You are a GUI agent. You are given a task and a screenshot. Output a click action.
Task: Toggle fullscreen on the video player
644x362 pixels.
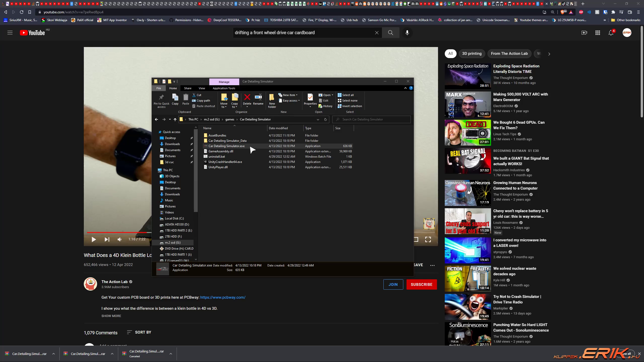coord(428,239)
